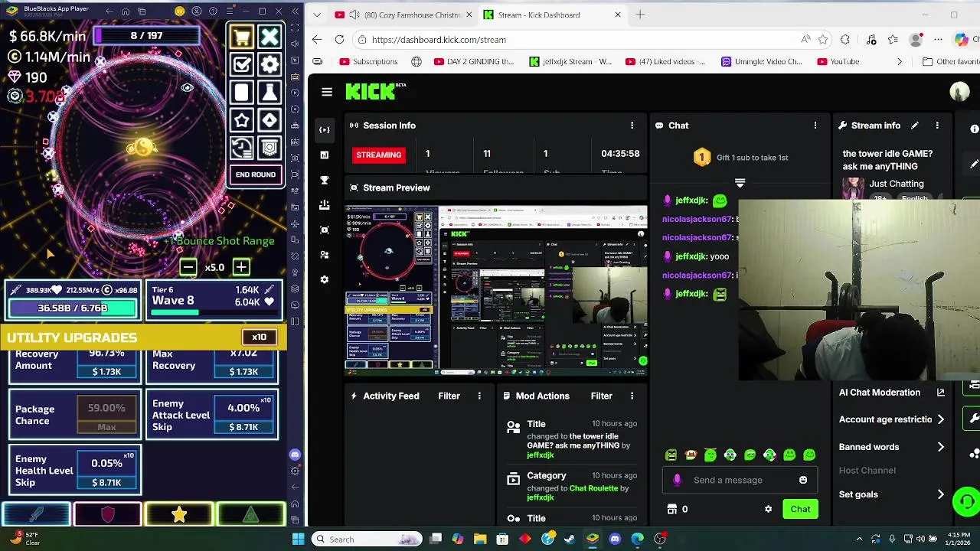Image resolution: width=980 pixels, height=551 pixels.
Task: Open Subscriptions bookmark
Action: click(x=368, y=61)
